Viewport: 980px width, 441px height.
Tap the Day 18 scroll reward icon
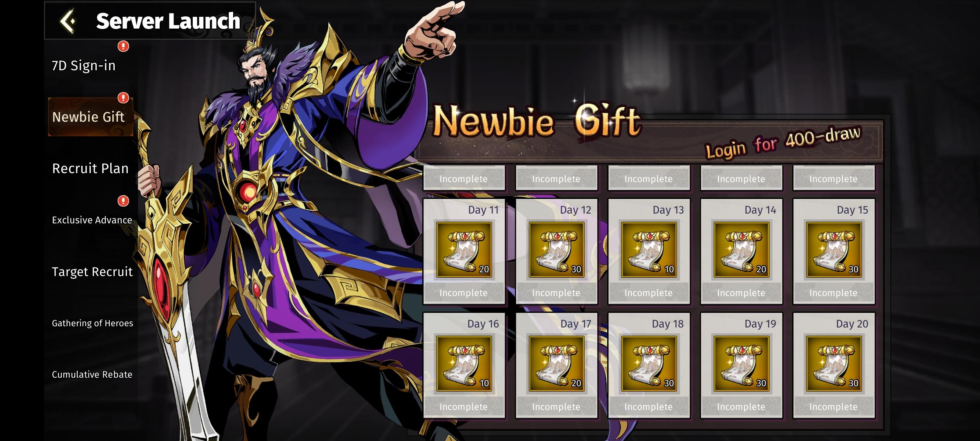(x=649, y=364)
